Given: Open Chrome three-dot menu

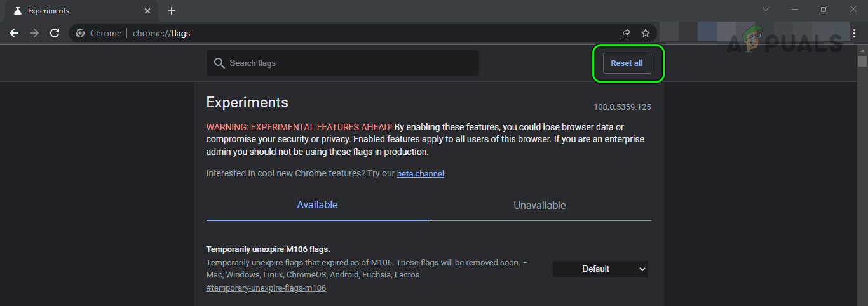Looking at the screenshot, I should (x=854, y=33).
